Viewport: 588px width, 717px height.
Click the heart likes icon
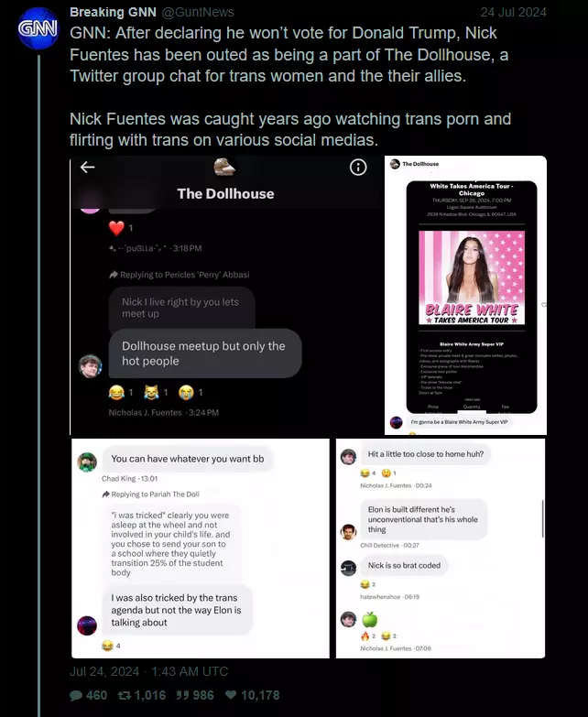(231, 695)
